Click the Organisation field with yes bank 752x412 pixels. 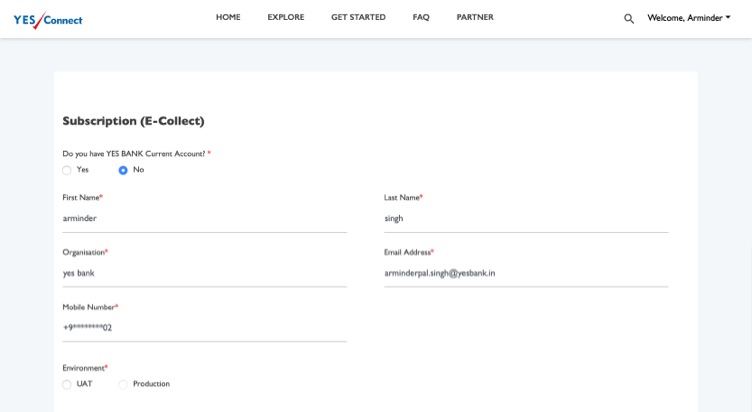click(204, 273)
